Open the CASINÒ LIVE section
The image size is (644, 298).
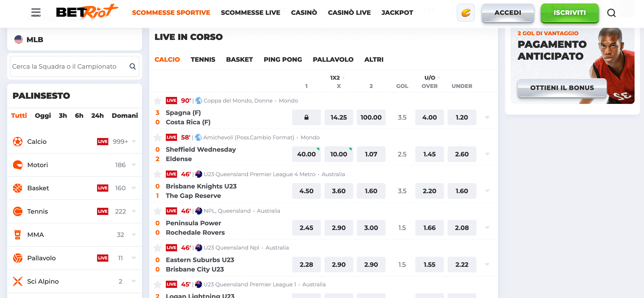349,13
